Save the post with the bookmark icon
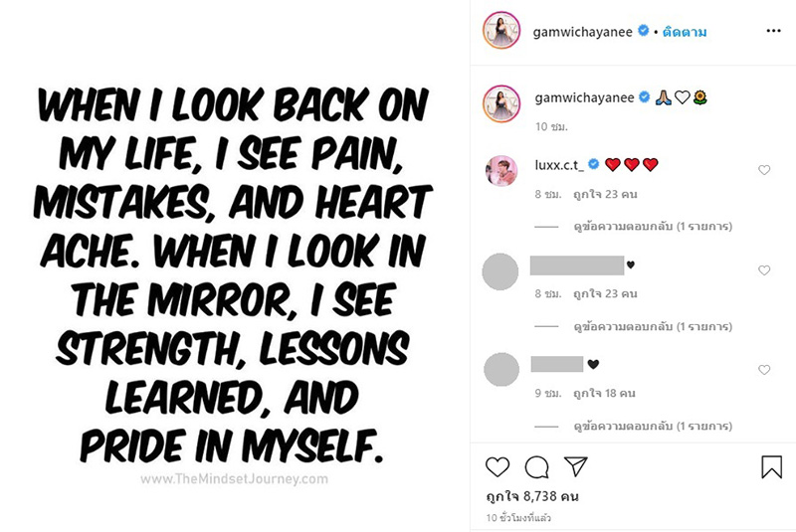 772,467
